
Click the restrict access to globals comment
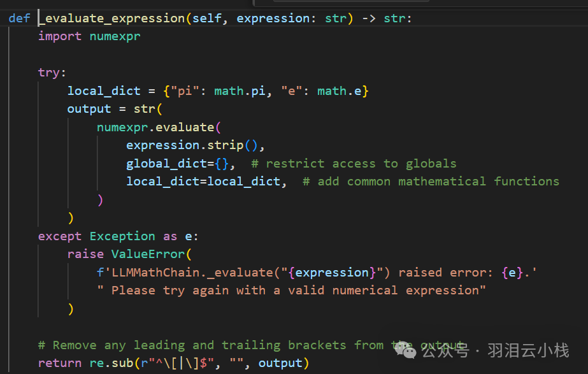click(354, 164)
